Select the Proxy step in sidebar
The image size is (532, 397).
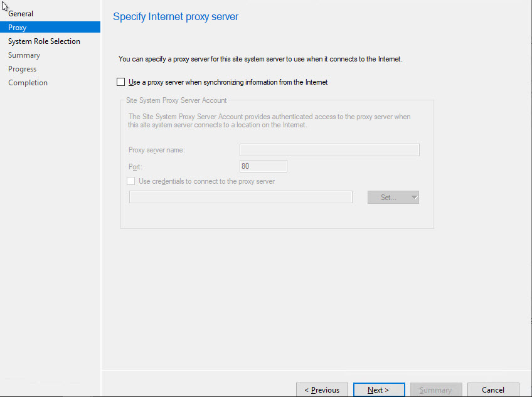18,28
